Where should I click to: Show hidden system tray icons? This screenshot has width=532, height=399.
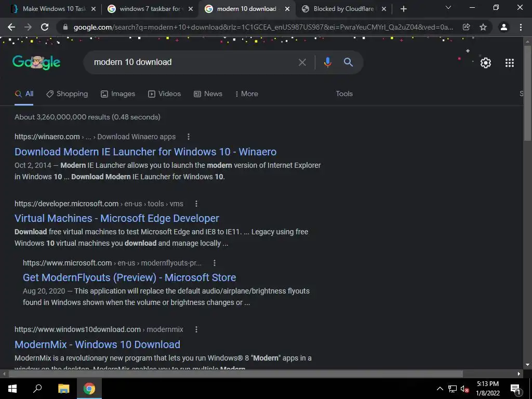(440, 389)
